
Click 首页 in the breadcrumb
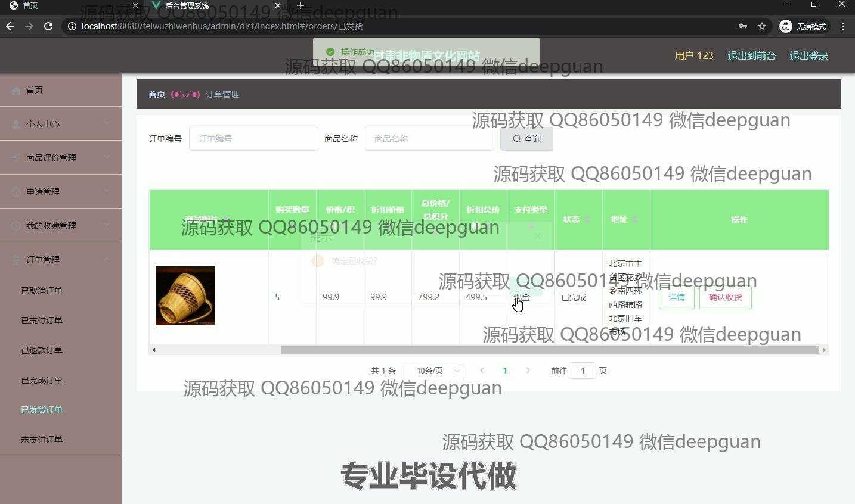157,94
